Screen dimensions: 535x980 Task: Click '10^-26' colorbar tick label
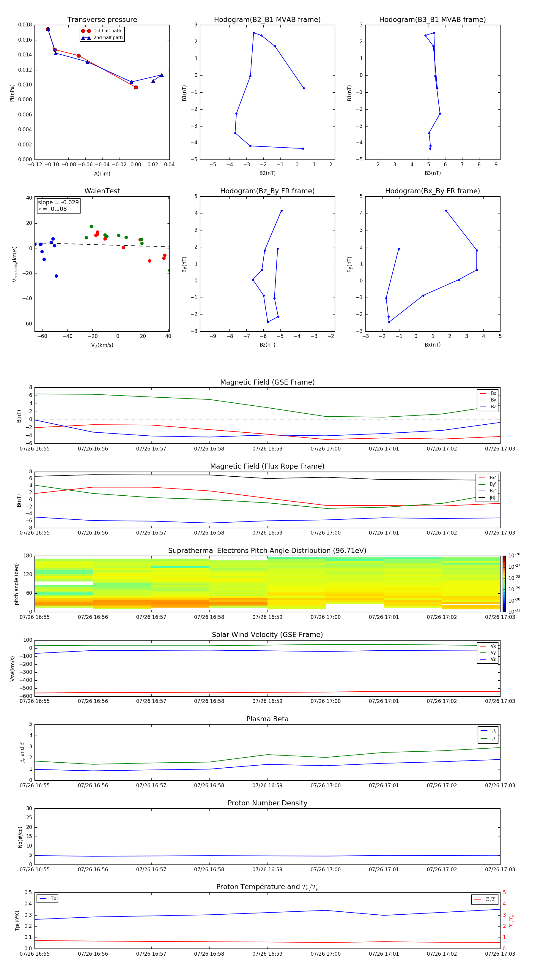514,555
